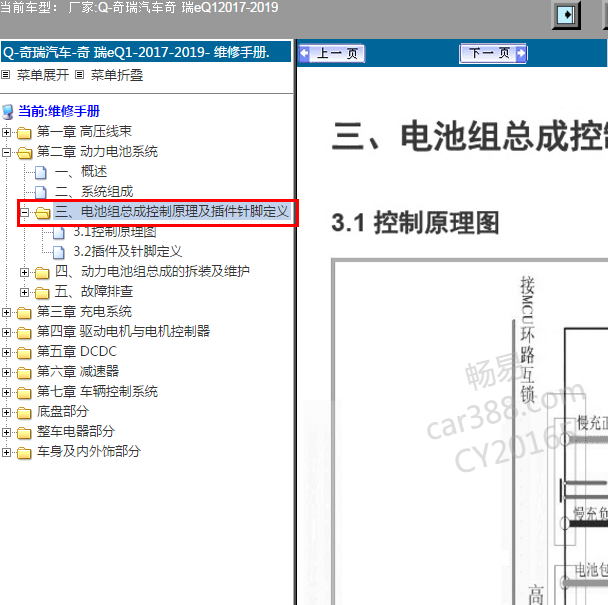Image resolution: width=608 pixels, height=605 pixels.
Task: Expand 第七章 车辆控制系统 plus box
Action: tap(6, 392)
